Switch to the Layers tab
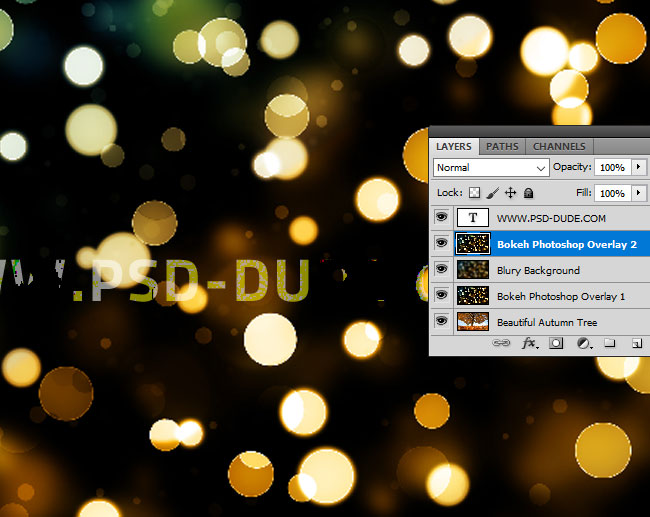Viewport: 650px width, 517px height. pyautogui.click(x=454, y=146)
